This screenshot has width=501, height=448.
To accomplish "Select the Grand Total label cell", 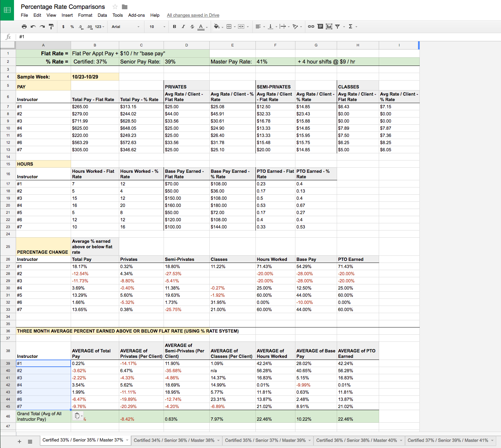I will pos(43,416).
